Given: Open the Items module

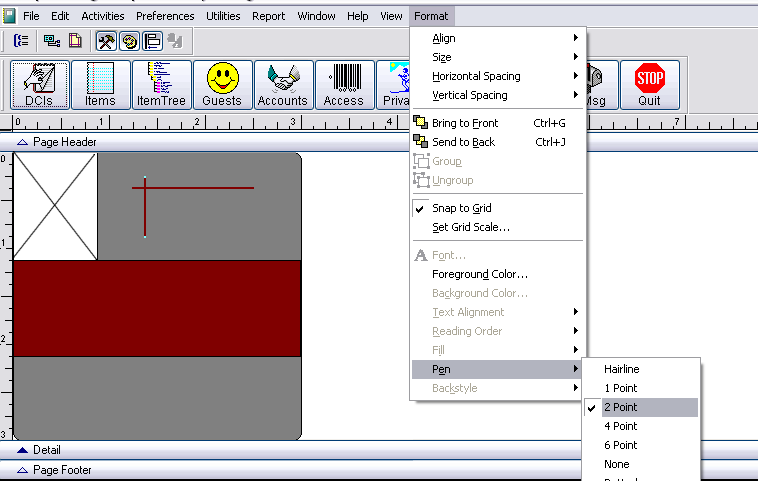Looking at the screenshot, I should [101, 85].
